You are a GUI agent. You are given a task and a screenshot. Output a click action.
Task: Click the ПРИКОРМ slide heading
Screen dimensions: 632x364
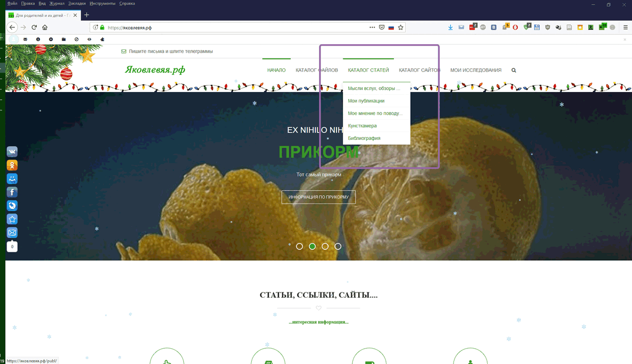point(319,152)
